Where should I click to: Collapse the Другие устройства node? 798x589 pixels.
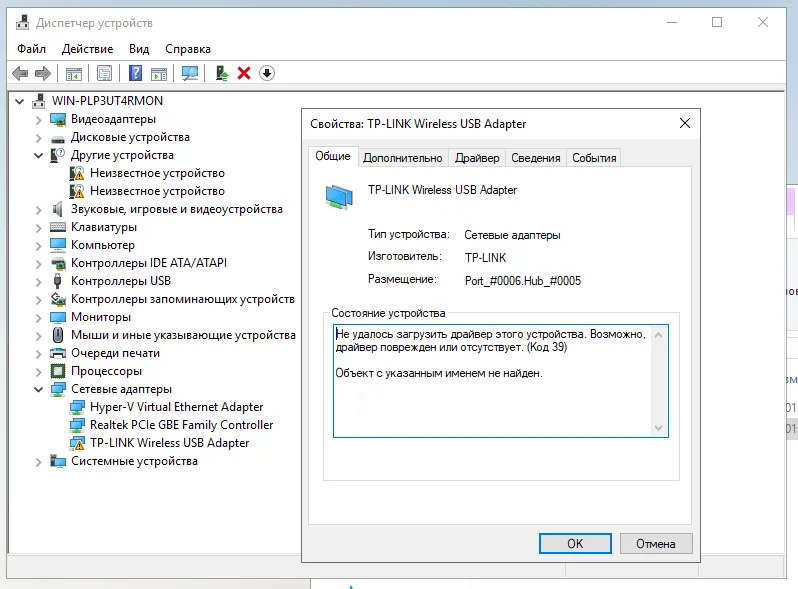[39, 155]
